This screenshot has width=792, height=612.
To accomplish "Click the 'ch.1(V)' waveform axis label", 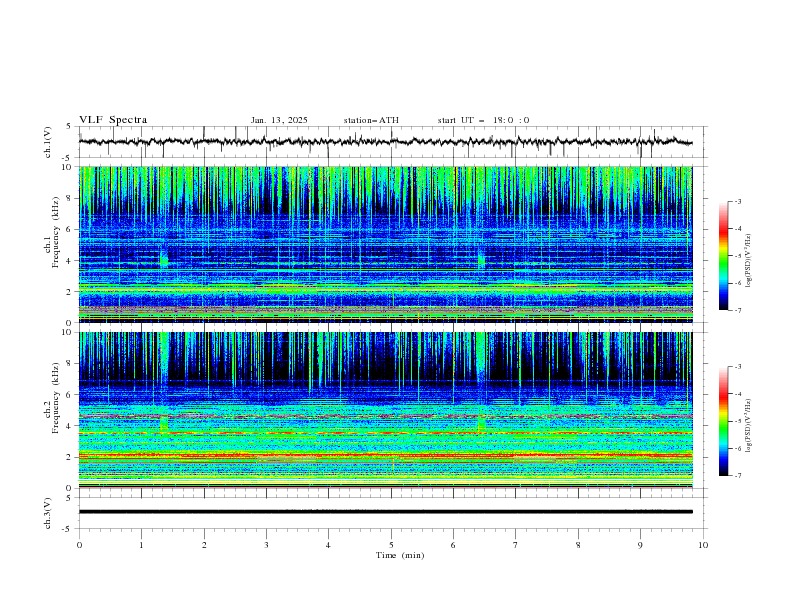I will (48, 142).
